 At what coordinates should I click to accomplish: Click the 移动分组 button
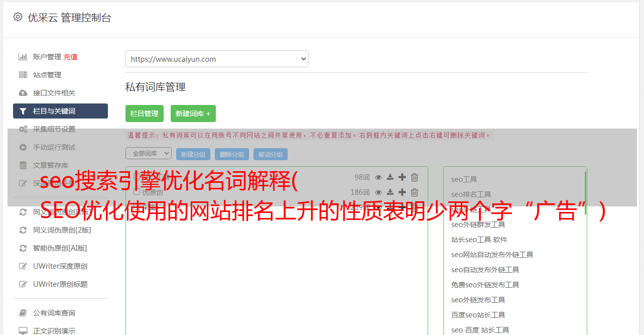click(x=271, y=154)
